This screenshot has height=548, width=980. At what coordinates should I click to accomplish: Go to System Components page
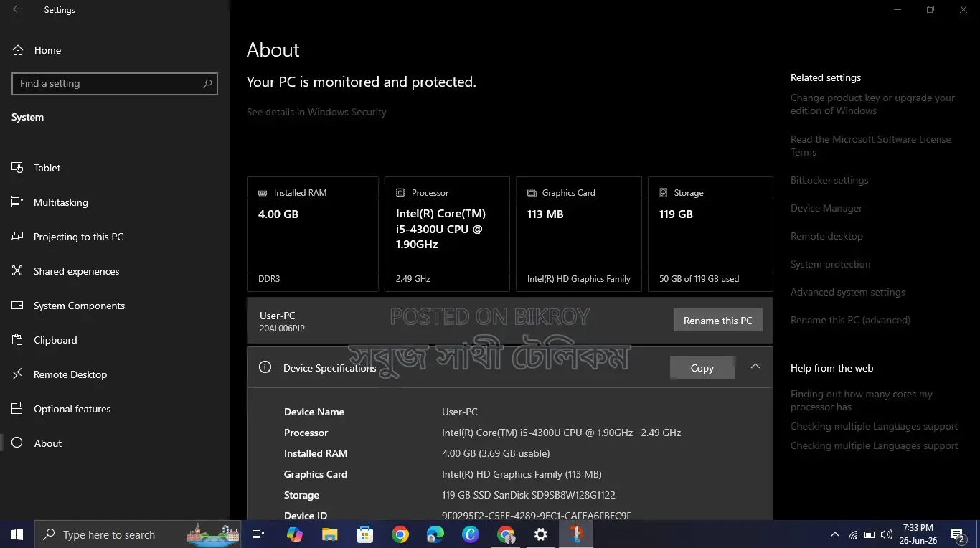pyautogui.click(x=115, y=306)
